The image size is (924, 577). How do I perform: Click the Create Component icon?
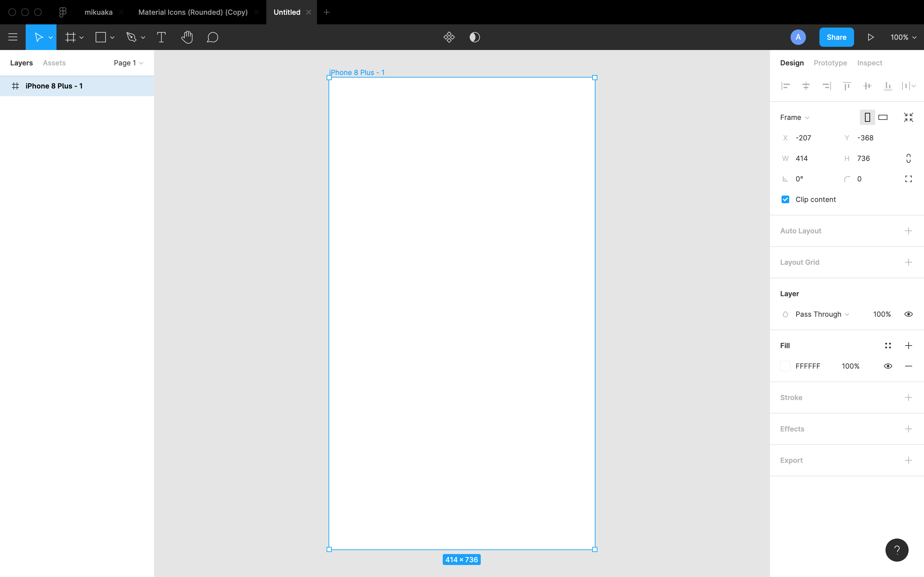click(449, 37)
